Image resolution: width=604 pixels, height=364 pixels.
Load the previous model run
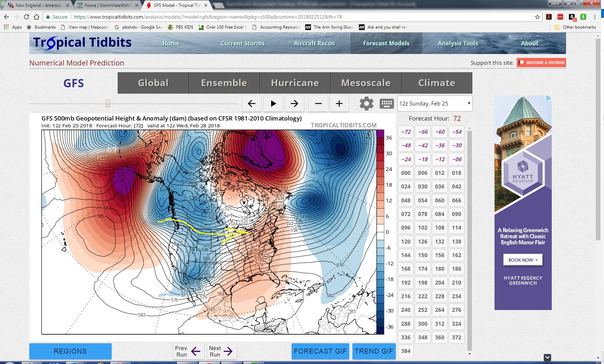point(188,351)
